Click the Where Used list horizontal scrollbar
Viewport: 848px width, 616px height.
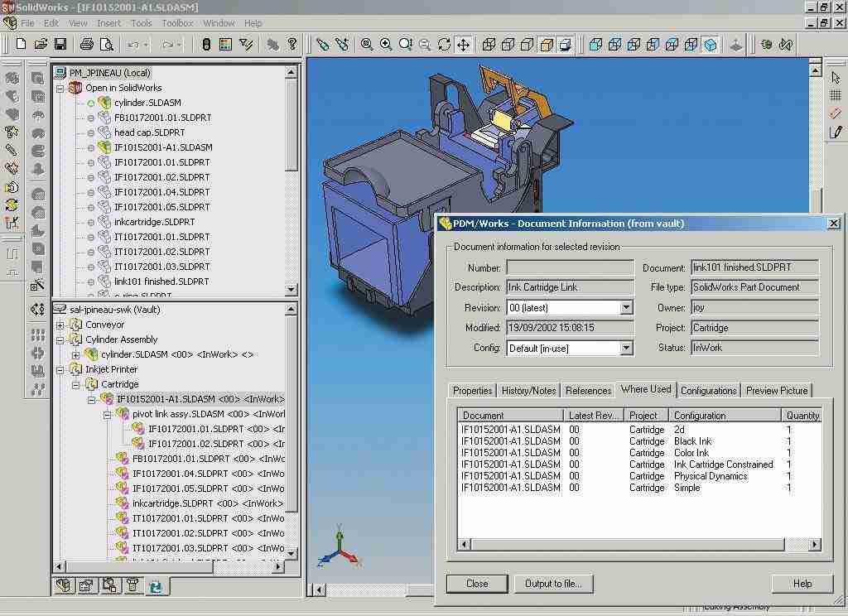point(639,544)
